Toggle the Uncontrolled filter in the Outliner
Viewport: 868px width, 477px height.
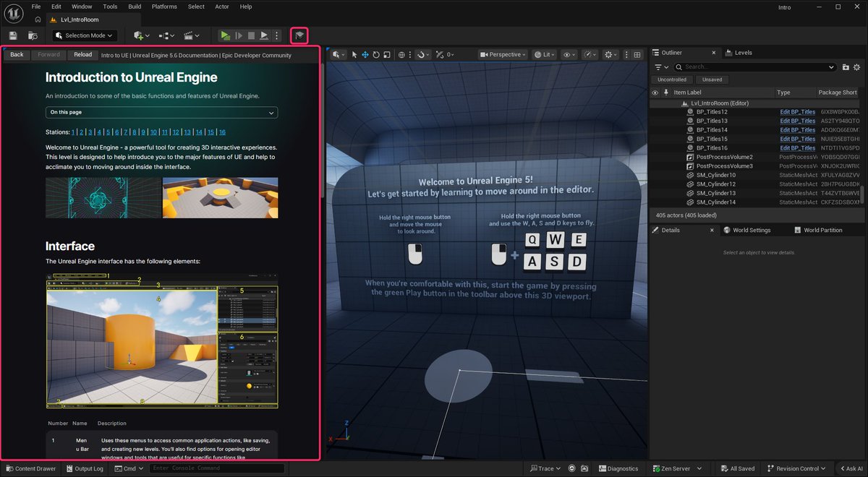(671, 79)
